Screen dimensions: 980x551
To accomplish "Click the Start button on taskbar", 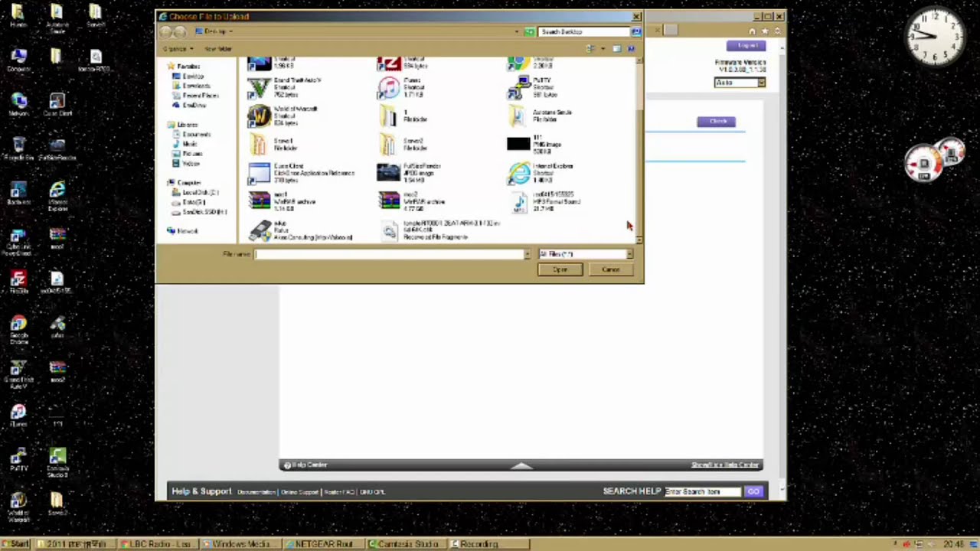I will [15, 544].
